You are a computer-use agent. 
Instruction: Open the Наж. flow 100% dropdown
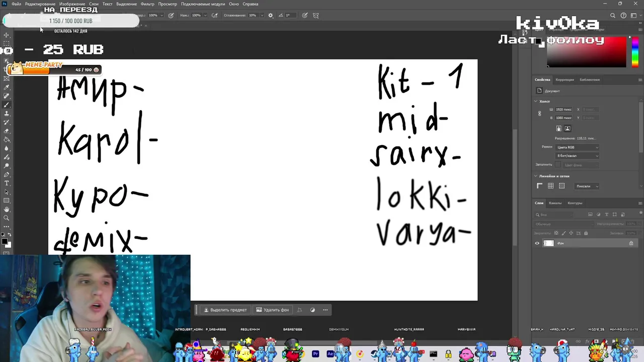205,15
